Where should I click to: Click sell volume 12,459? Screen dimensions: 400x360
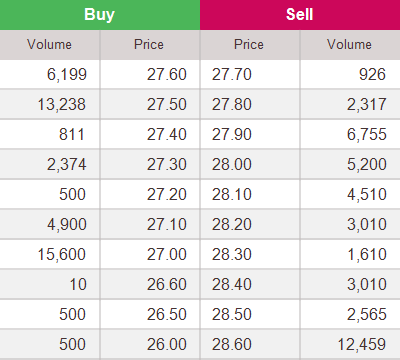(x=362, y=345)
